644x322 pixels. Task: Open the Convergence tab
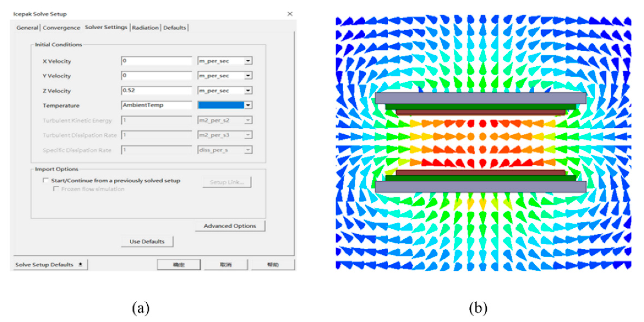pyautogui.click(x=61, y=28)
